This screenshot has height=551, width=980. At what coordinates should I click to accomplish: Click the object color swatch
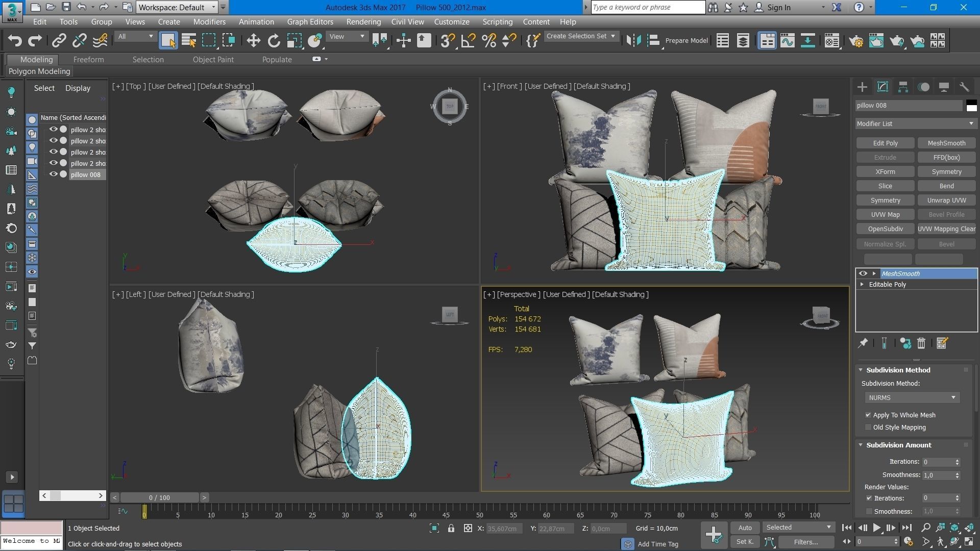971,106
